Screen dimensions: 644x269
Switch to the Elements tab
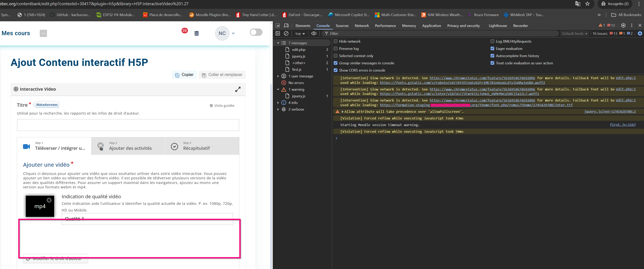[x=302, y=26]
